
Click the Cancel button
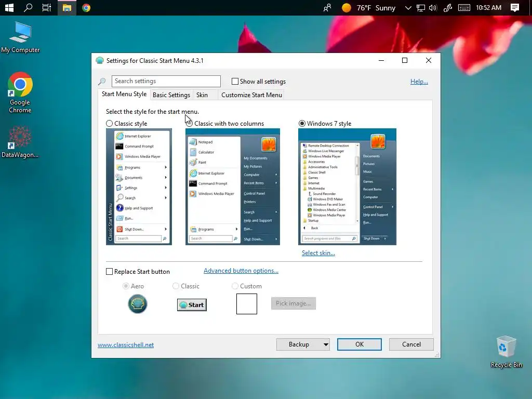pos(411,344)
